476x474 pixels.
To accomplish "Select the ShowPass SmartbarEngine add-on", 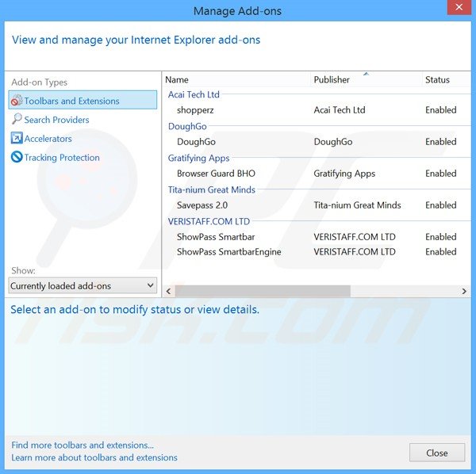I will pyautogui.click(x=317, y=252).
